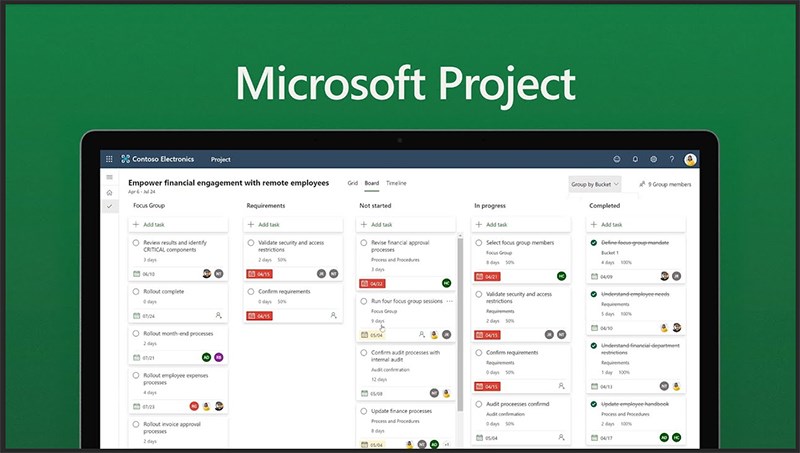This screenshot has height=453, width=800.
Task: Click Add task in Not started column
Action: click(406, 224)
